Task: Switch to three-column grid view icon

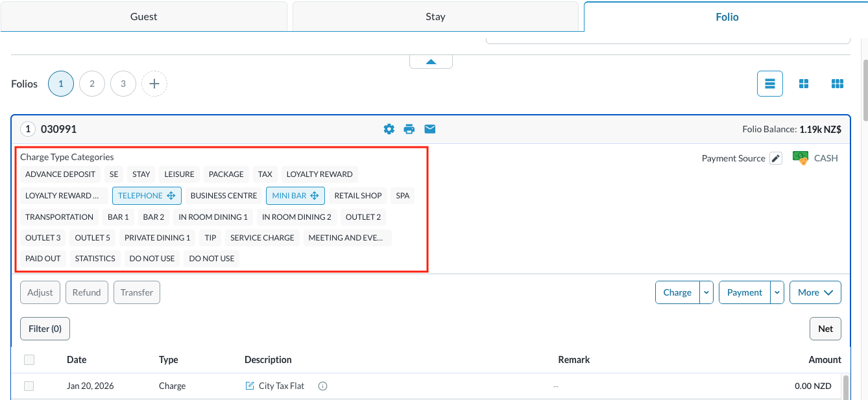Action: coord(838,84)
